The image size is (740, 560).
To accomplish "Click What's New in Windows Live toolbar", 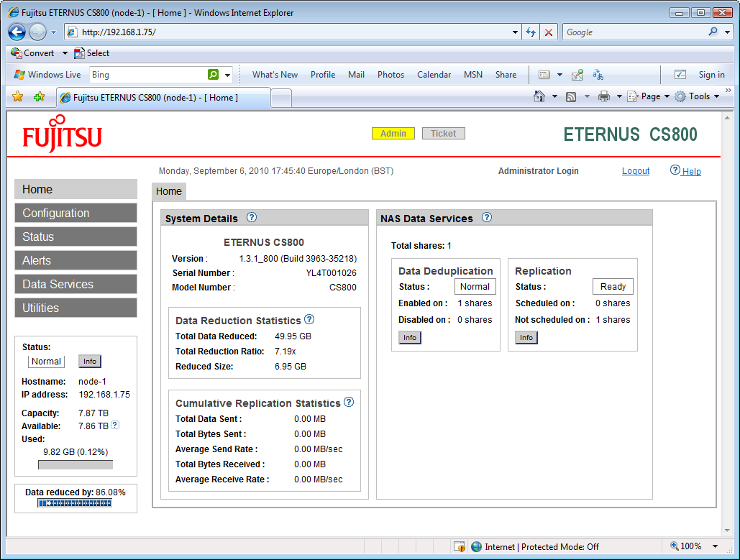I will click(275, 75).
